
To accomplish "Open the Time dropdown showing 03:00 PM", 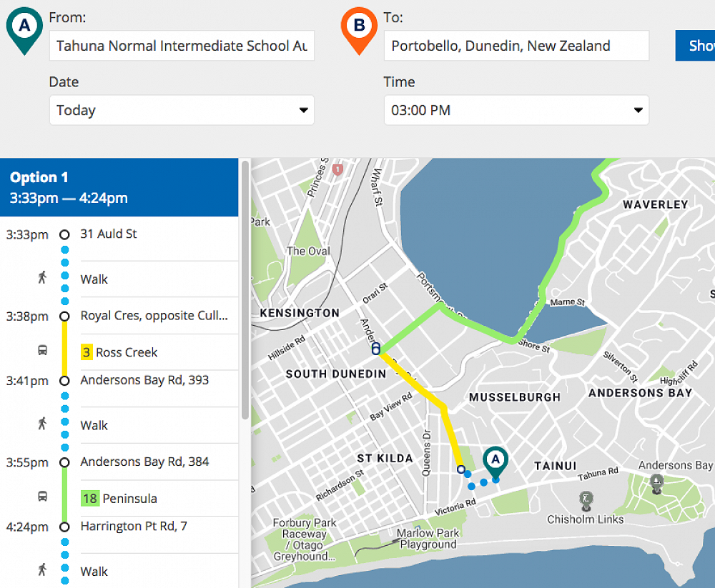I will (x=516, y=110).
